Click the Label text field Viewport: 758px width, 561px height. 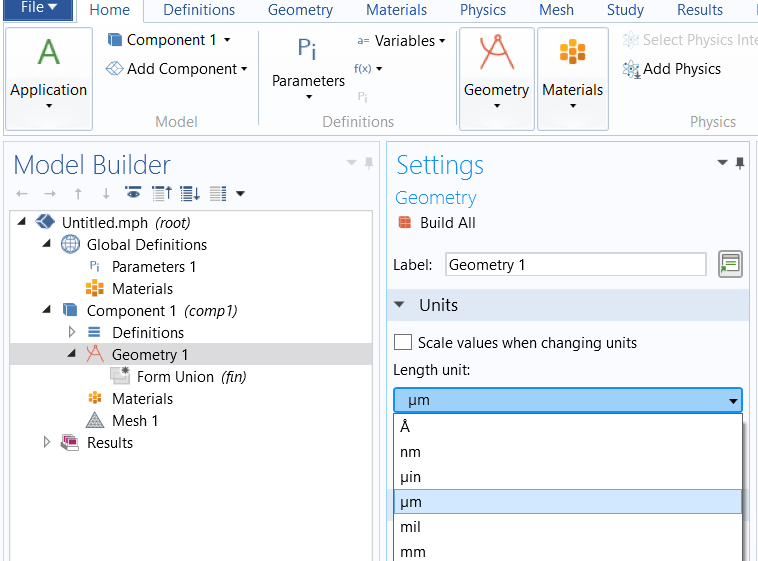pos(575,265)
